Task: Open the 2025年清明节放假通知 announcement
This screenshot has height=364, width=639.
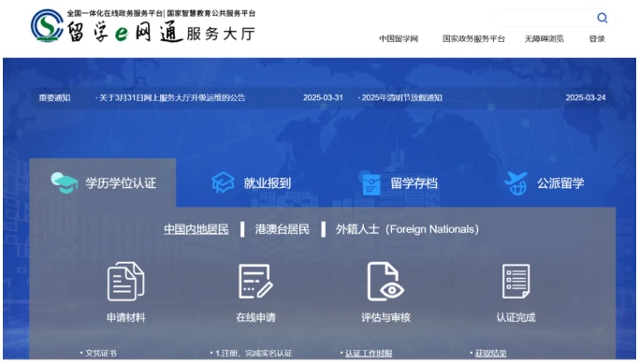Action: (399, 98)
